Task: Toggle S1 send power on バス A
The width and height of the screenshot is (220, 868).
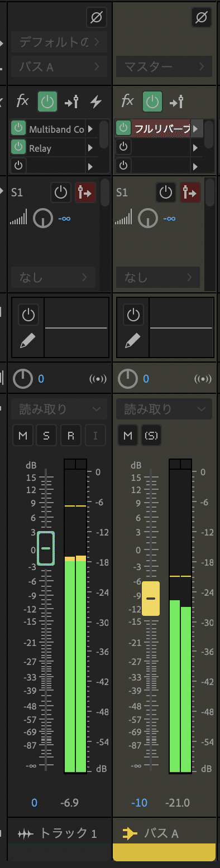Action: [x=165, y=193]
